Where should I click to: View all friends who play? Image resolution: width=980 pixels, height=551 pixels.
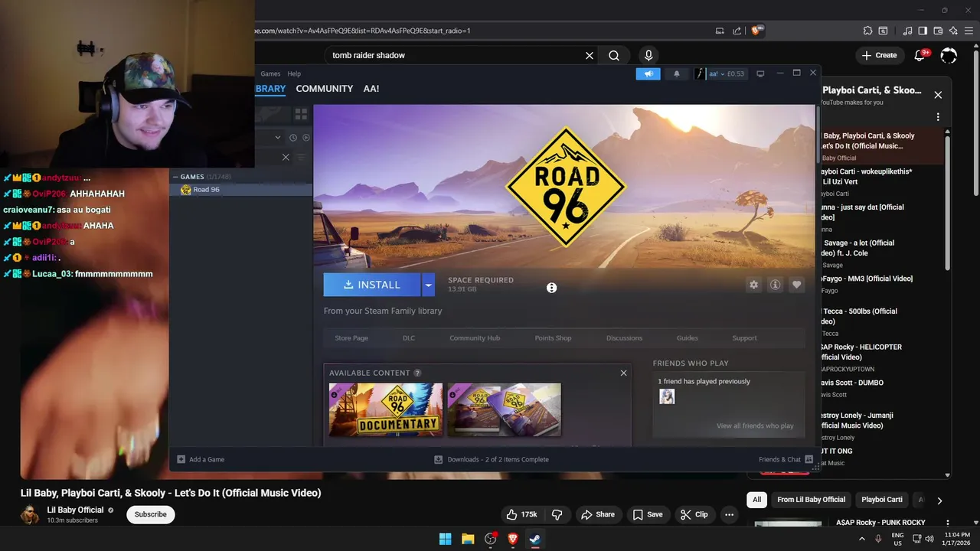755,425
